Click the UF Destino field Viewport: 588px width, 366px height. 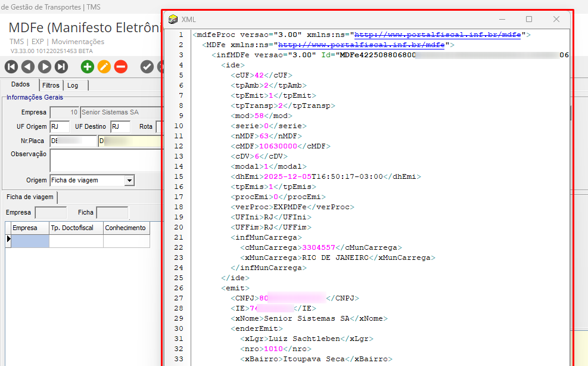120,126
